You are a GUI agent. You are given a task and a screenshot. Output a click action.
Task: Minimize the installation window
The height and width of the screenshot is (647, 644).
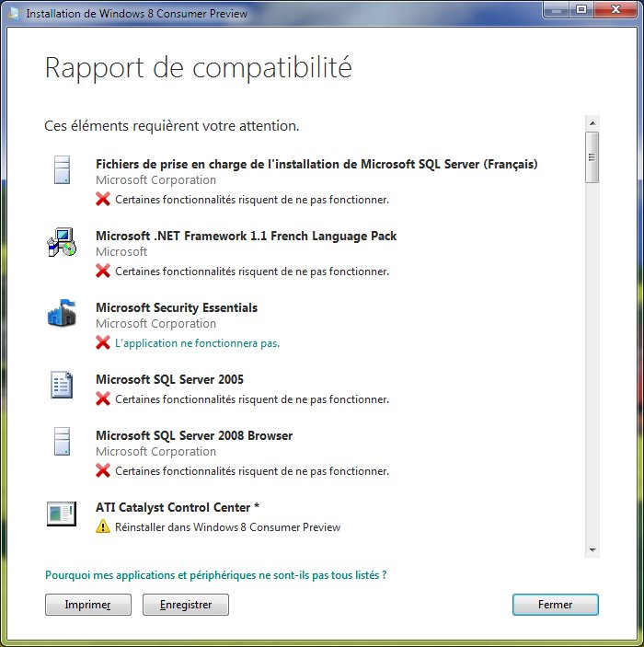(557, 9)
